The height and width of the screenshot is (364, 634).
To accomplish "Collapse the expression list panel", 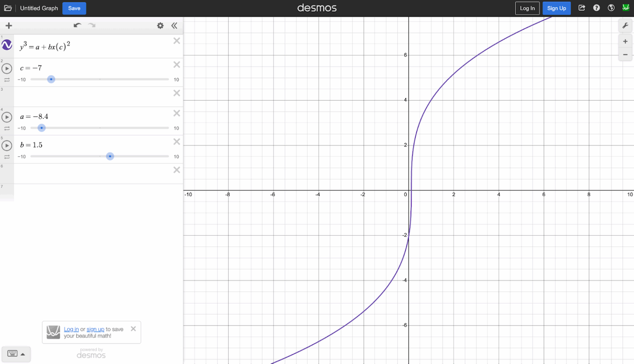I will pos(174,26).
